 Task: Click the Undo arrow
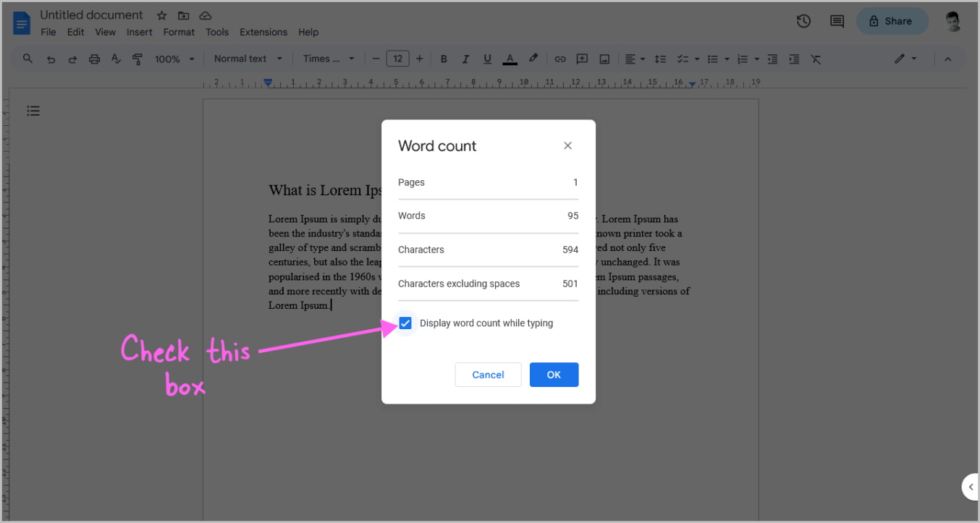click(51, 59)
